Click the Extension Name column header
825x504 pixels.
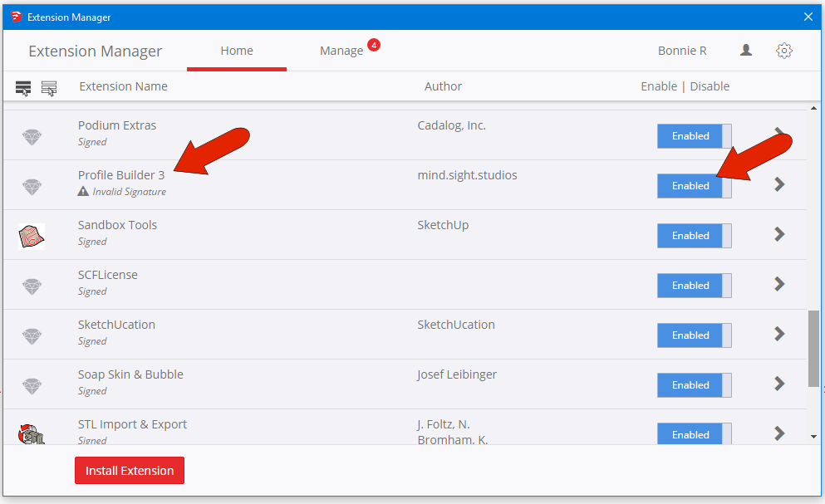point(123,86)
